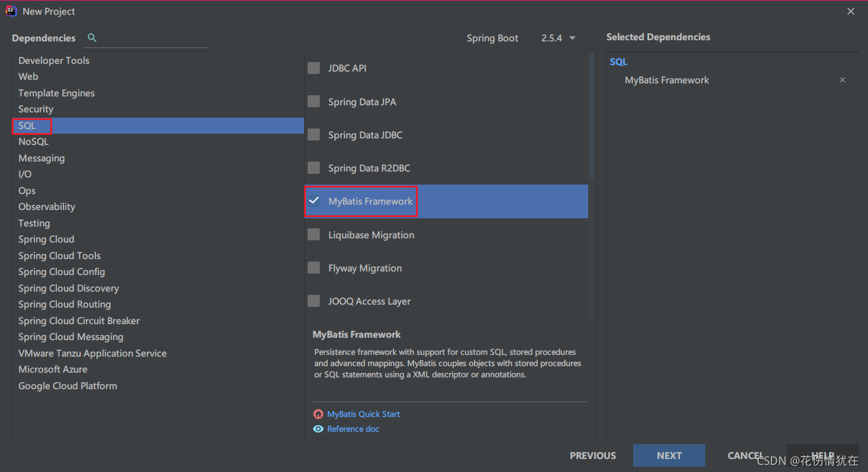
Task: Uncheck the MyBatis Framework checkbox
Action: coord(314,201)
